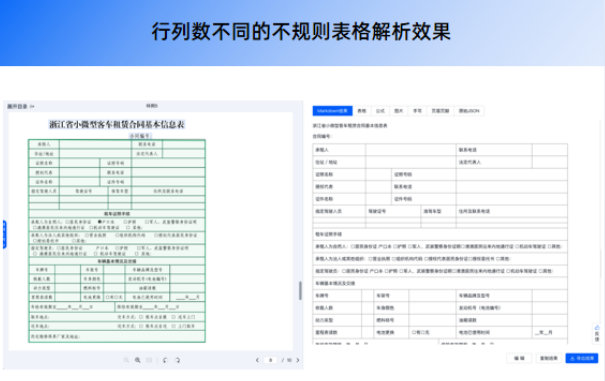Screen dimensions: 605x381
Task: Go to the previous page arrow
Action: pos(257,360)
